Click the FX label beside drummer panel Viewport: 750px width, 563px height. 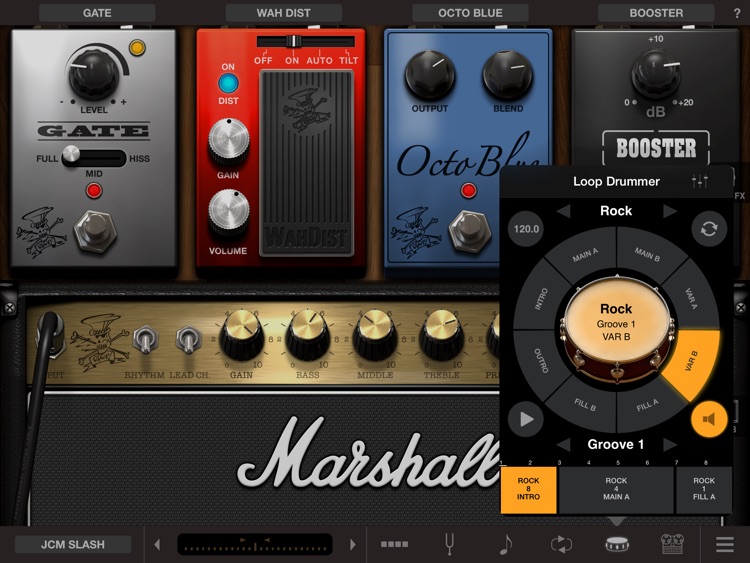pyautogui.click(x=739, y=196)
